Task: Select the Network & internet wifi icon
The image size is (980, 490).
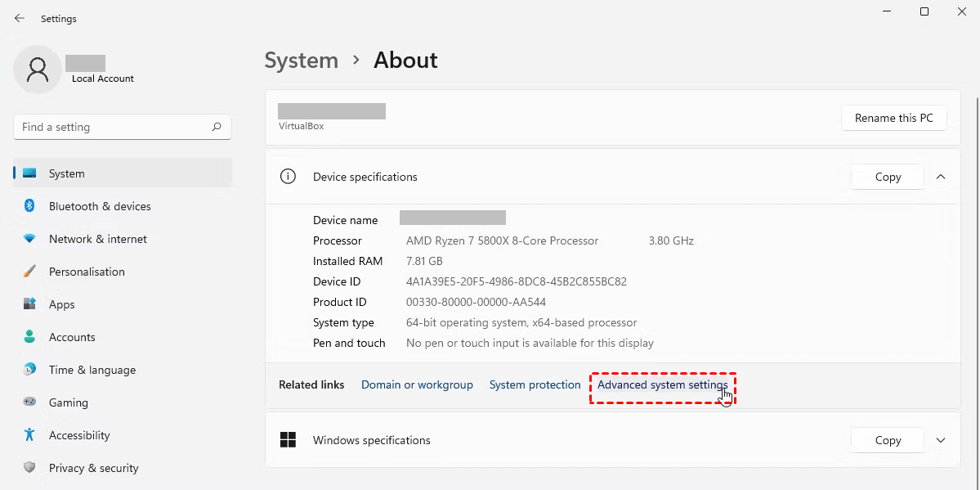Action: click(x=29, y=239)
